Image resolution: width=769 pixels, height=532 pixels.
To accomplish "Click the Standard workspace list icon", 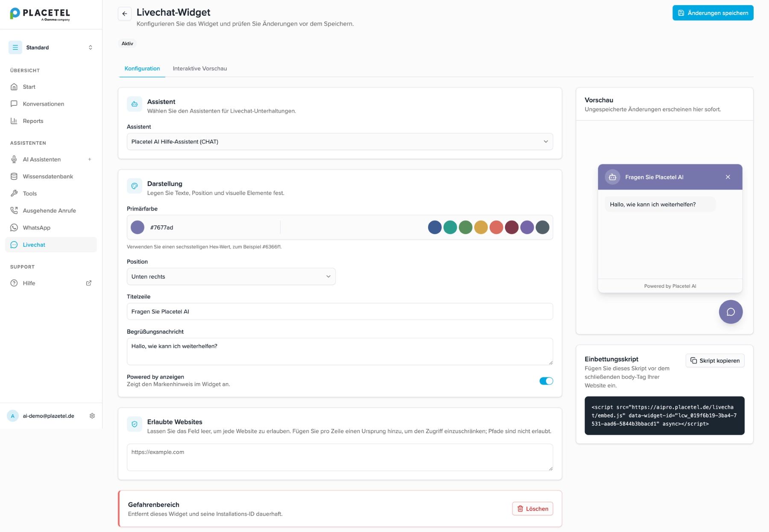I will 15,47.
